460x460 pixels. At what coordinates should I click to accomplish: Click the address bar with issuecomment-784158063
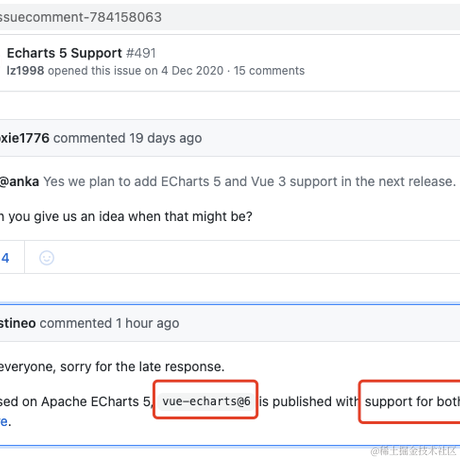(230, 17)
